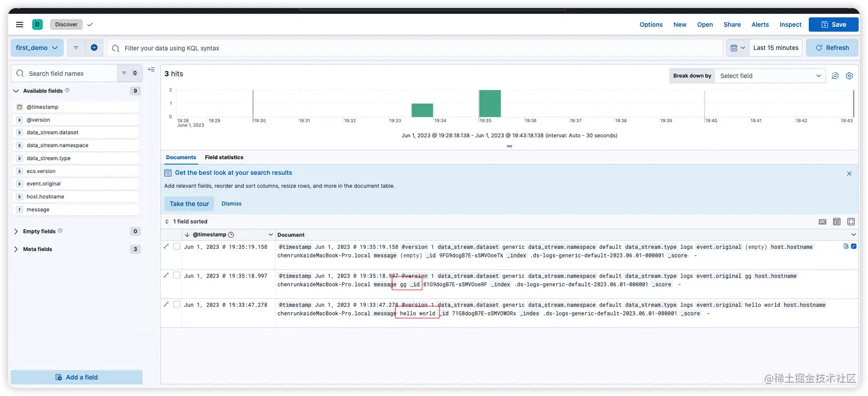The width and height of the screenshot is (868, 396).
Task: Click the edit visualization icon beside breakdown
Action: pos(835,76)
